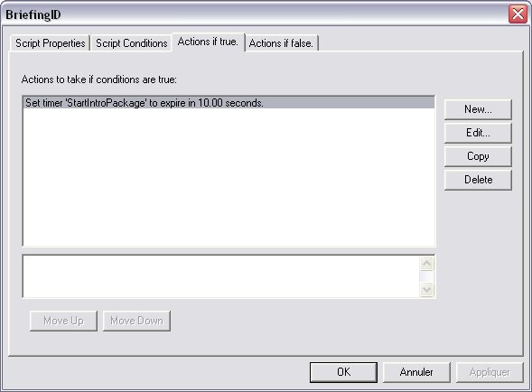The image size is (532, 392).
Task: Click the blank area of the actions list
Action: coord(229,176)
